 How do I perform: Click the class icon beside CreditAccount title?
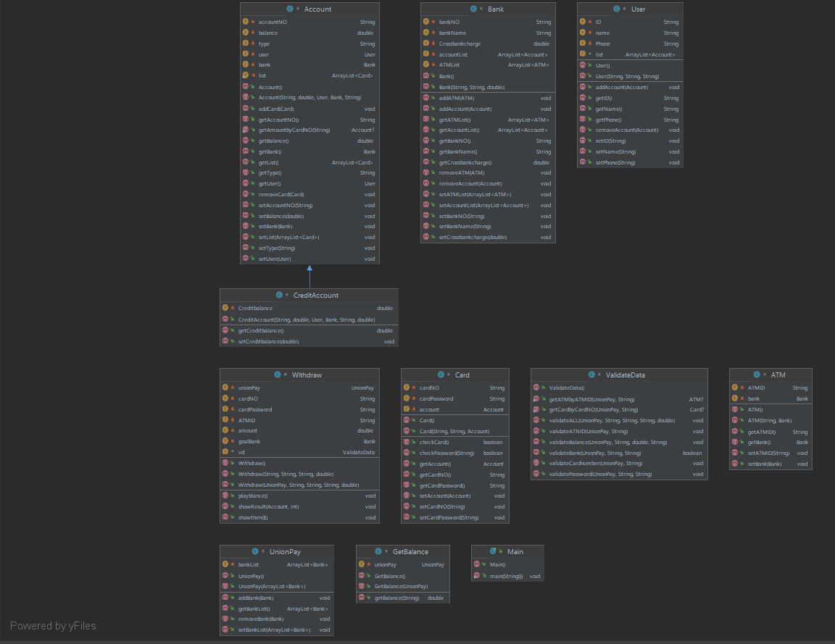[x=279, y=295]
